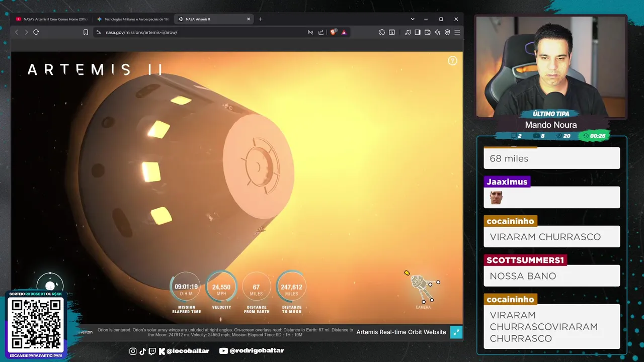This screenshot has height=362, width=644.
Task: Switch to the NASA's Artemis II Crew Comes Home tab
Action: click(52, 19)
